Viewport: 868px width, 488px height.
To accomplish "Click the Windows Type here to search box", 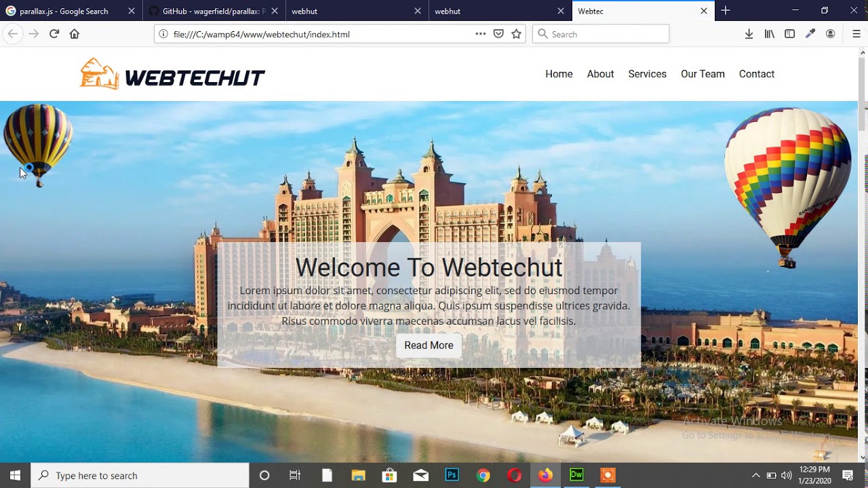I will click(140, 475).
